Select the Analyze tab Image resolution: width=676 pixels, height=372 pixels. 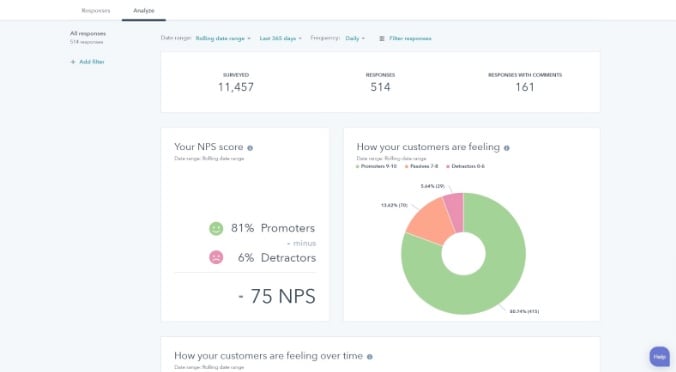(144, 10)
